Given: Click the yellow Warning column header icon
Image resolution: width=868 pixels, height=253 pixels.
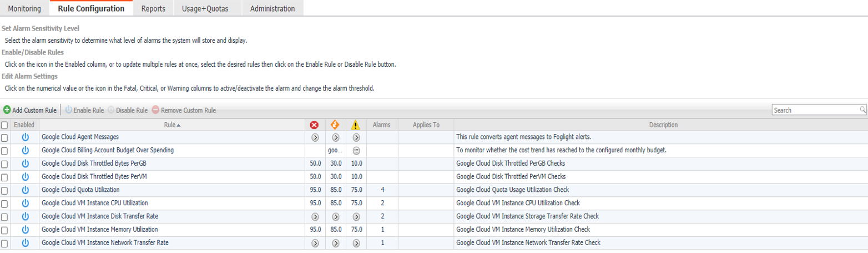Looking at the screenshot, I should point(356,125).
